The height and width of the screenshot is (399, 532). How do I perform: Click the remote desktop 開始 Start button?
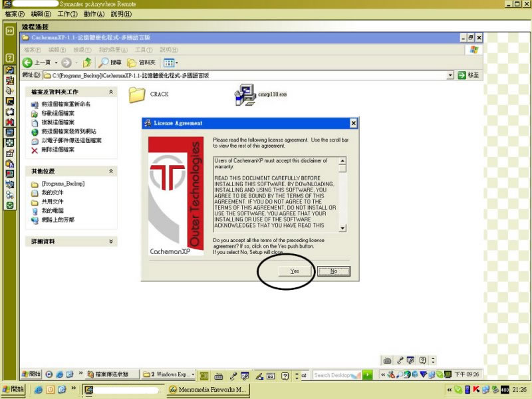[31, 374]
